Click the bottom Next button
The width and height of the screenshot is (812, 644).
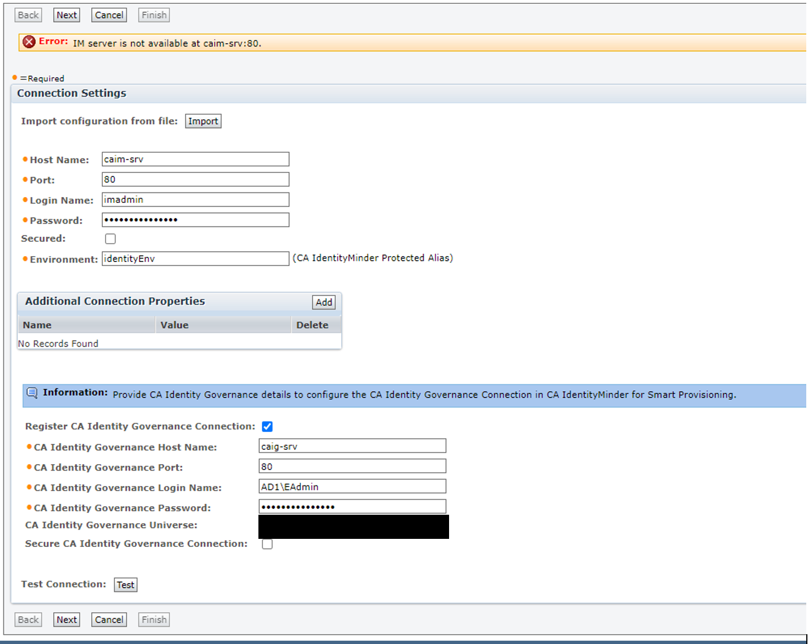[67, 619]
